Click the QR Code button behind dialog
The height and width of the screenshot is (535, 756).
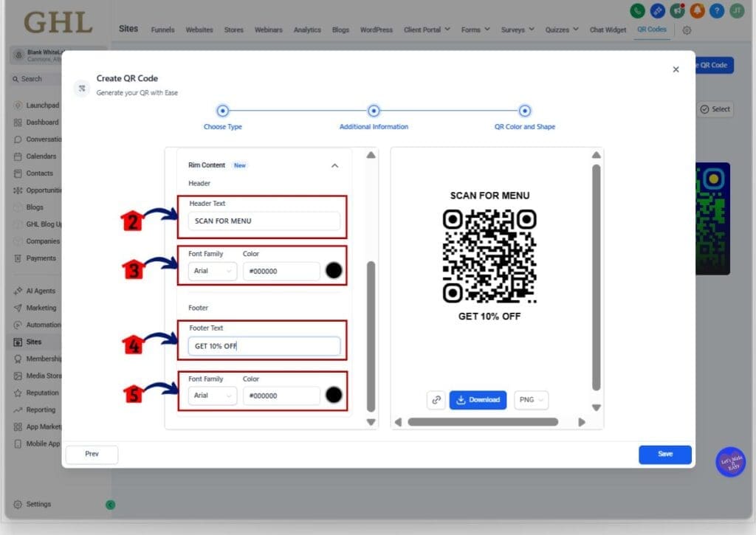point(715,65)
